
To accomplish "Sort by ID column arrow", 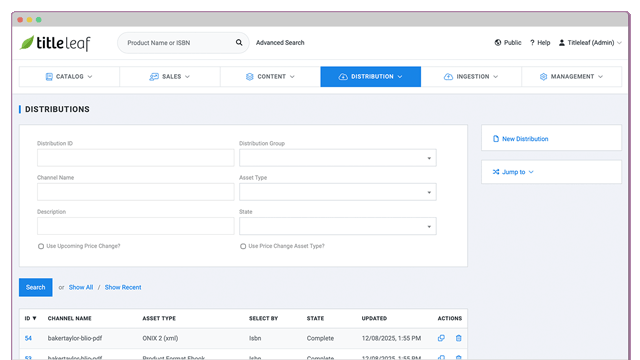I will click(34, 318).
